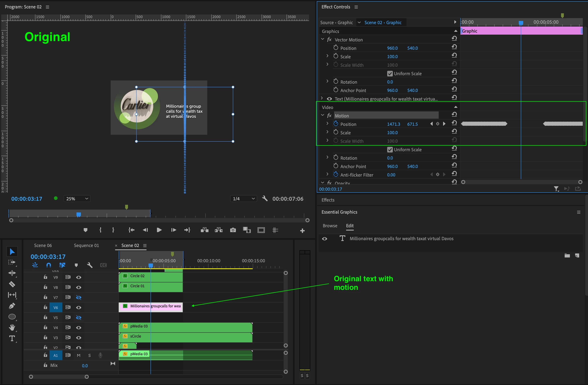This screenshot has width=588, height=385.
Task: Select the Hand tool
Action: pyautogui.click(x=12, y=327)
